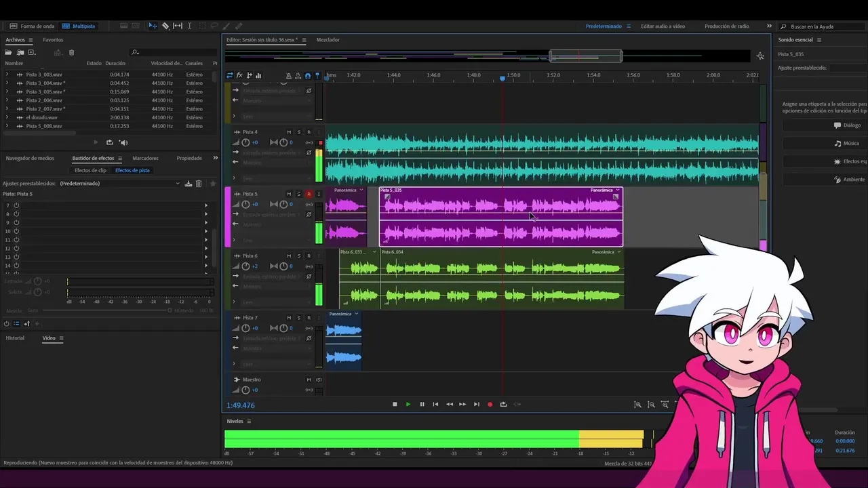Screen dimensions: 868x488
Task: Show hidden panel tabs with double chevron
Action: (x=215, y=158)
